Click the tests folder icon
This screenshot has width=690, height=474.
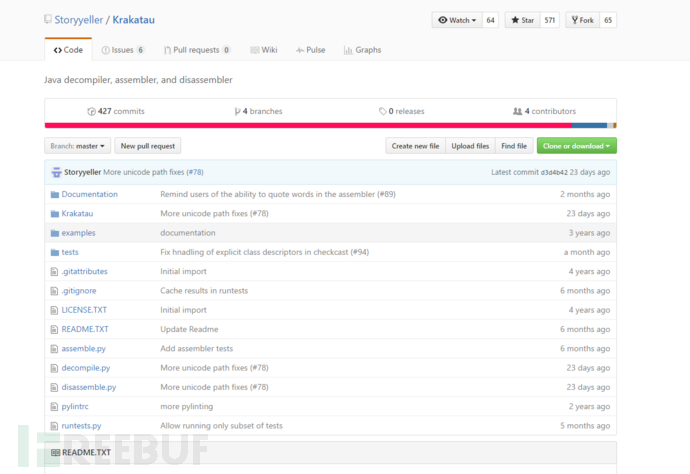click(55, 253)
